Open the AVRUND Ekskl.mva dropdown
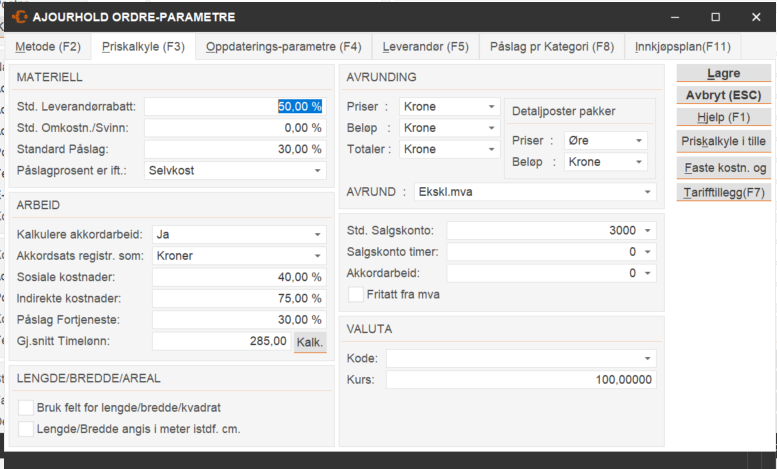This screenshot has height=469, width=777. point(648,191)
